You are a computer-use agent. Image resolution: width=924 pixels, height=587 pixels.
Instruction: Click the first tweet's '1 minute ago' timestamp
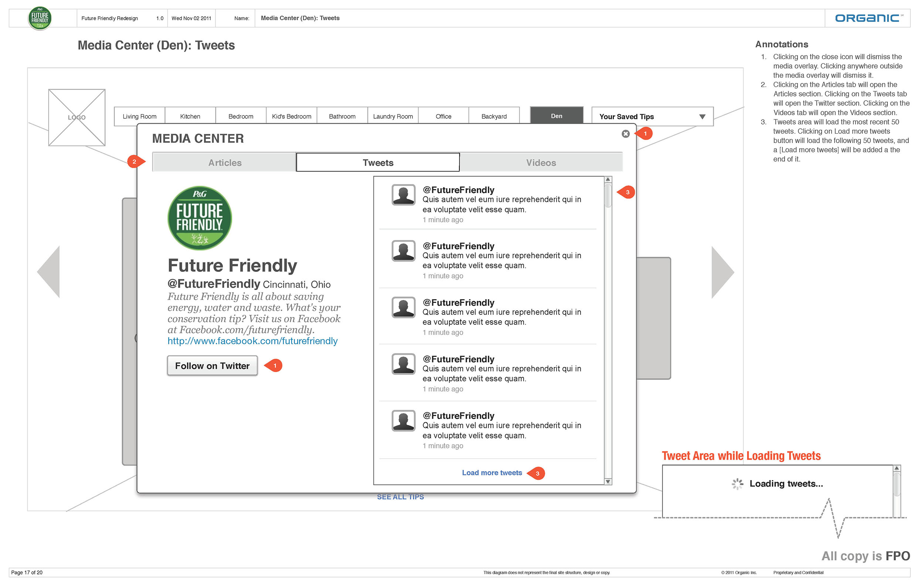(x=443, y=220)
